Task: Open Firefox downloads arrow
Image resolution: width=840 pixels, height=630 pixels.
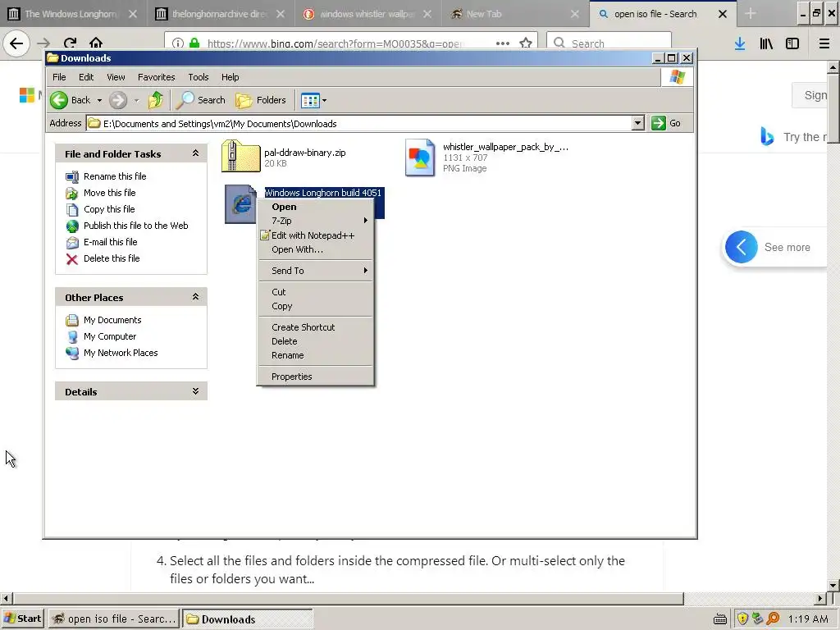Action: [x=740, y=43]
